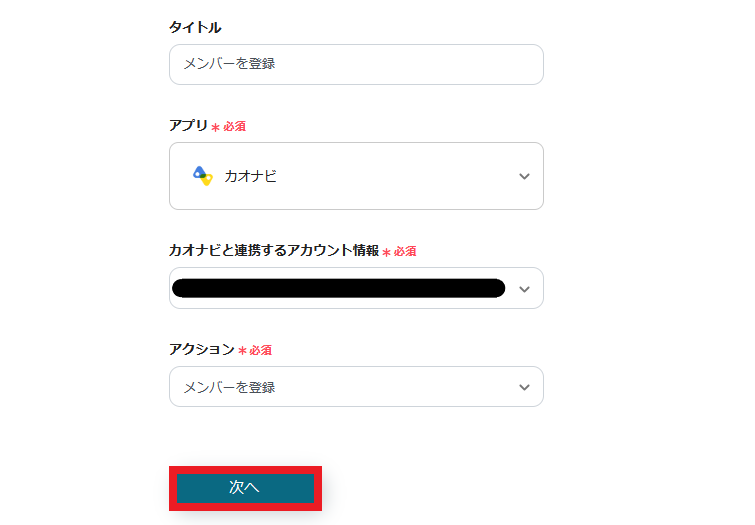Screen dimensions: 755x525
Task: Click the カオナビ app logo icon
Action: 202,176
